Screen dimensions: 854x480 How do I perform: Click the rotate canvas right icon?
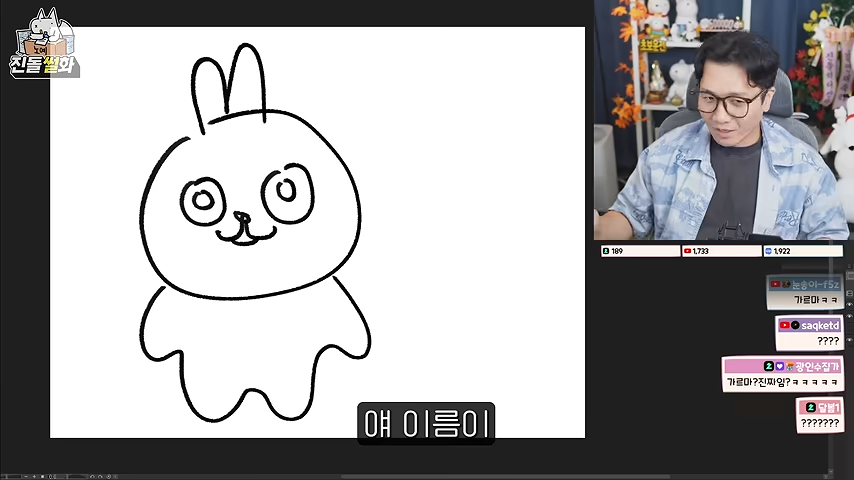click(x=100, y=477)
